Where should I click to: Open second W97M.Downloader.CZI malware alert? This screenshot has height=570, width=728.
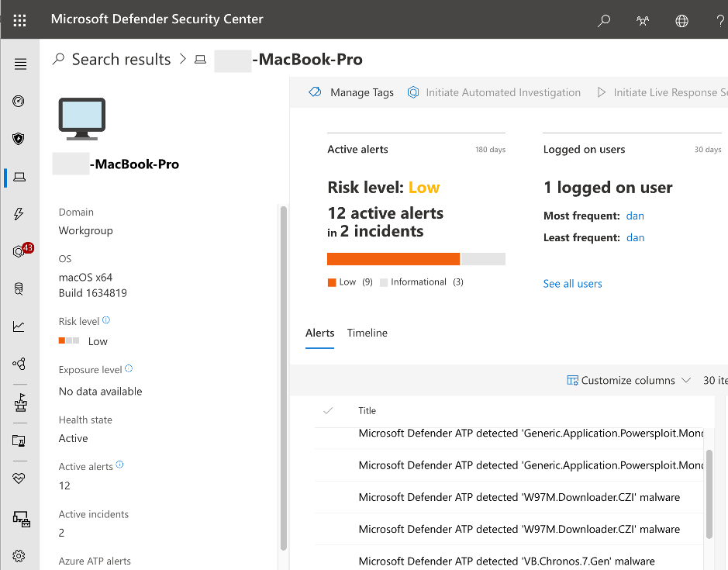509,529
